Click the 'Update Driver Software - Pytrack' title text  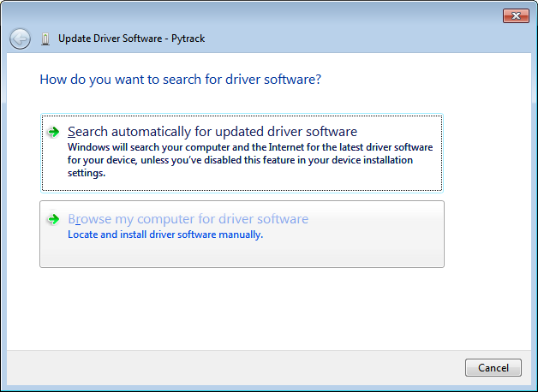(131, 39)
